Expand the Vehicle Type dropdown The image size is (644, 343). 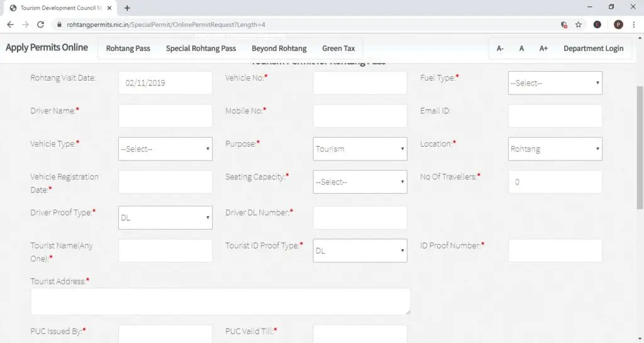165,149
